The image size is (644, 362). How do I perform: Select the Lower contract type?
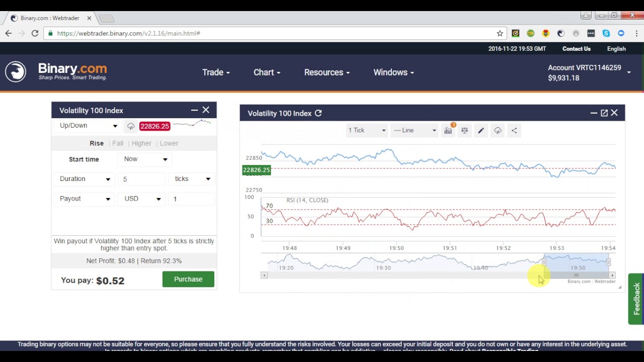[169, 143]
